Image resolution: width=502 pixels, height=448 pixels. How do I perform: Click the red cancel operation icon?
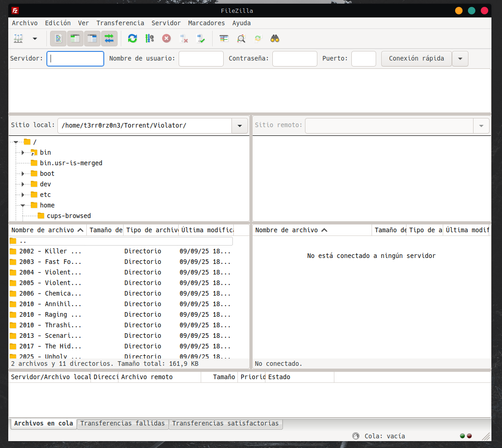pyautogui.click(x=166, y=39)
